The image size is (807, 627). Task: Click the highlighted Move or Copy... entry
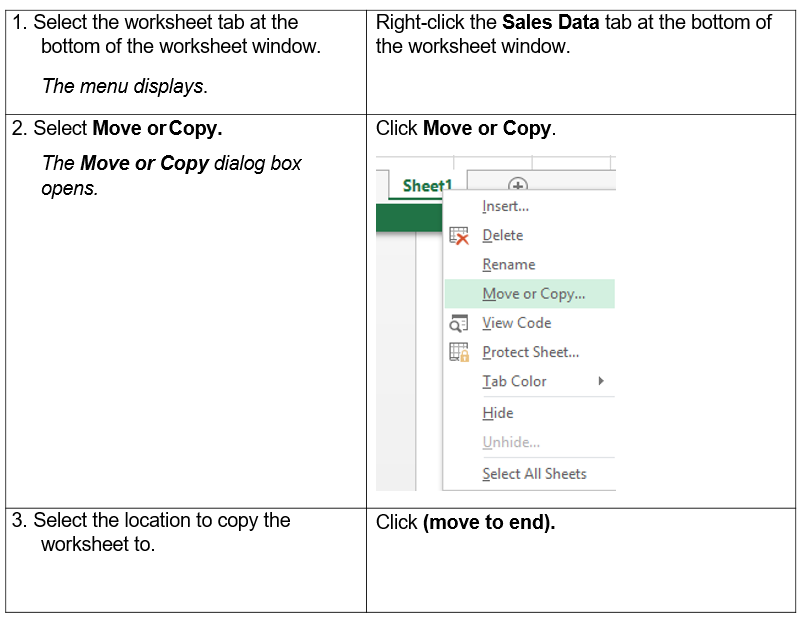(533, 294)
